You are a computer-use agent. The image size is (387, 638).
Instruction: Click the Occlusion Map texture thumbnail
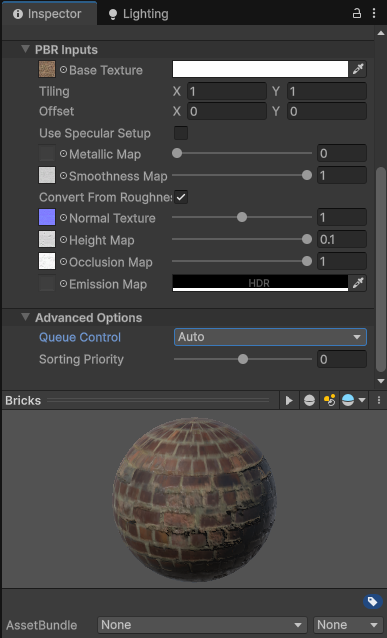[x=47, y=261]
